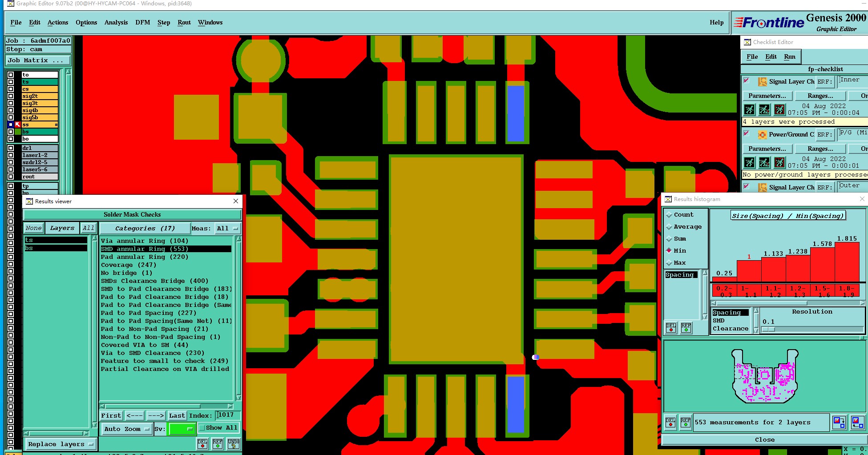Click Ranges button for inner Signal Layer
Image resolution: width=868 pixels, height=455 pixels.
pyautogui.click(x=820, y=96)
